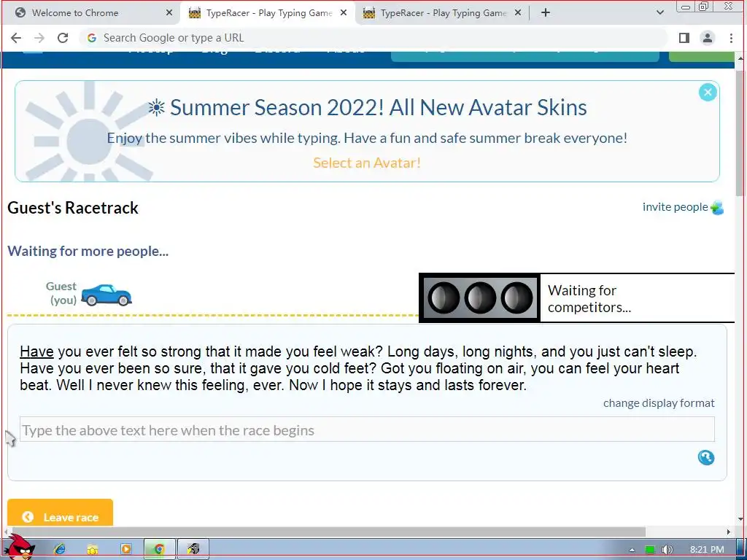Click the underlined word Have in passage

[36, 352]
